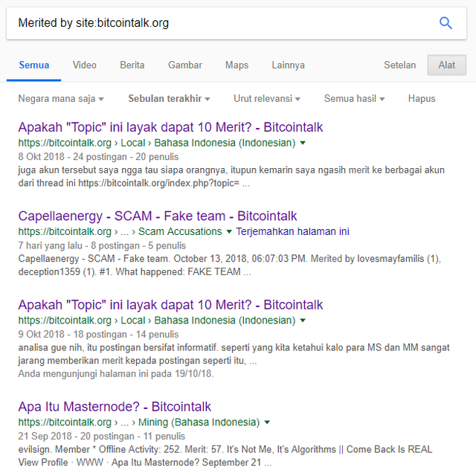Viewport: 476px width, 470px height.
Task: Click the blue search magnifier icon
Action: [x=446, y=23]
